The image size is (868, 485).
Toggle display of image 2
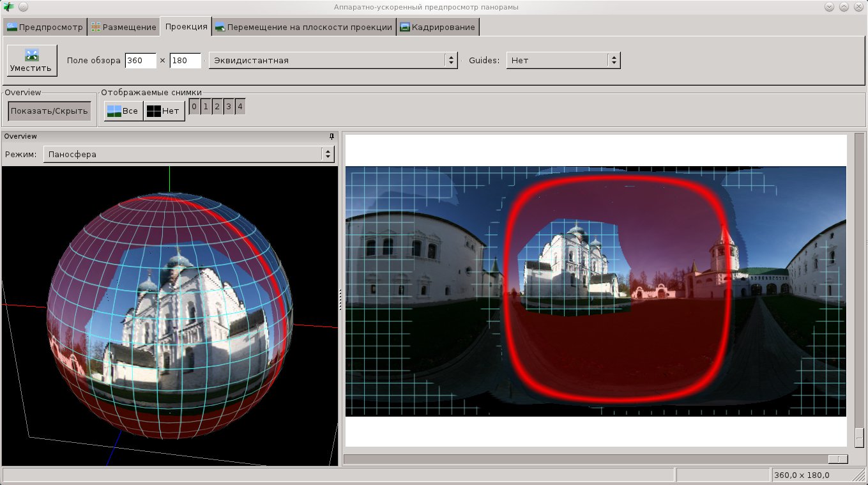click(217, 107)
